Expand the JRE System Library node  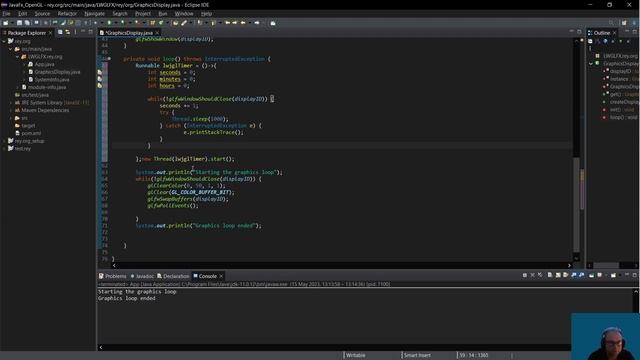point(11,103)
